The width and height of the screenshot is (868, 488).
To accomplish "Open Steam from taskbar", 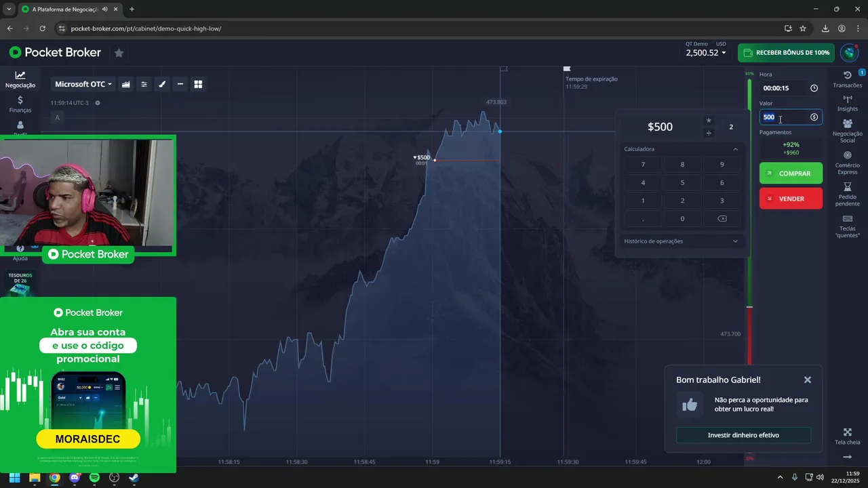I will point(134,477).
